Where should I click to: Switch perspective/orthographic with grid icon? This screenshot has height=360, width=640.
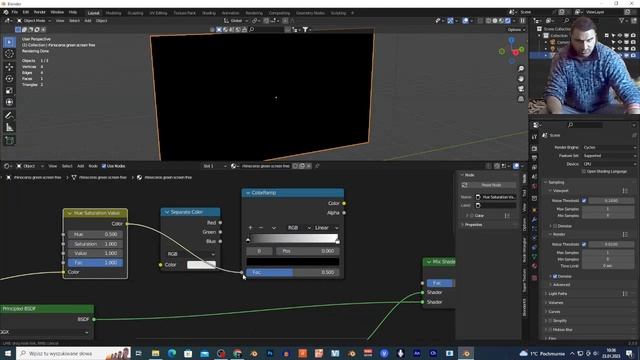point(521,99)
